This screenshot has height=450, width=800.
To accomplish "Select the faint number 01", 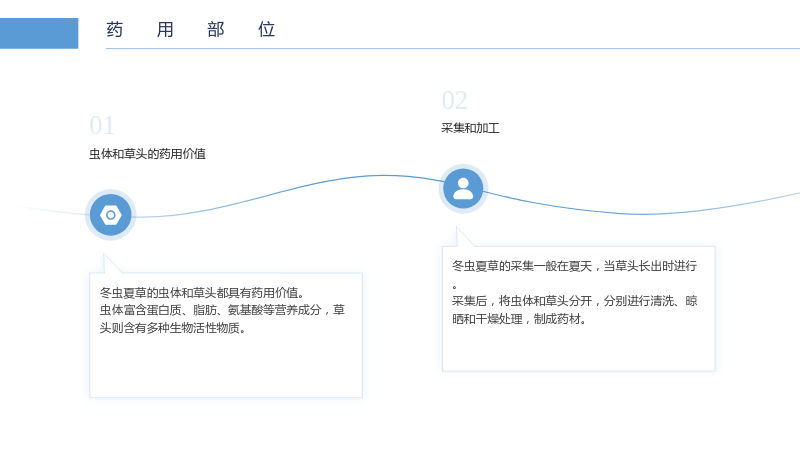I will tap(102, 126).
